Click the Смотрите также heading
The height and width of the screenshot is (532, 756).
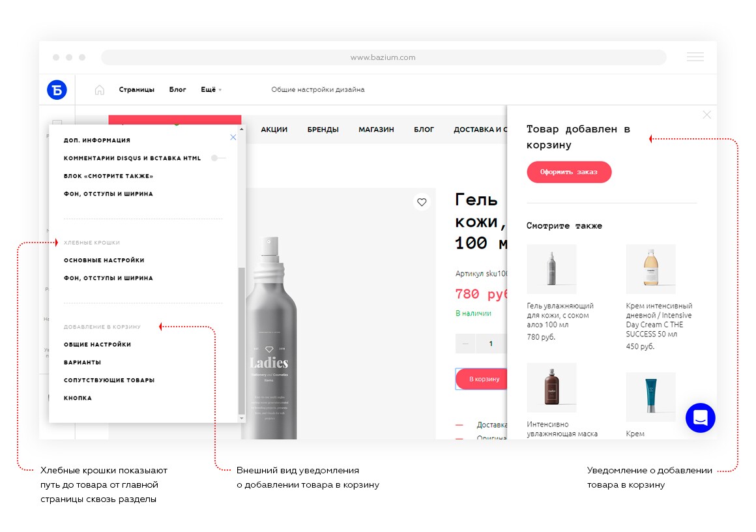[x=564, y=226]
